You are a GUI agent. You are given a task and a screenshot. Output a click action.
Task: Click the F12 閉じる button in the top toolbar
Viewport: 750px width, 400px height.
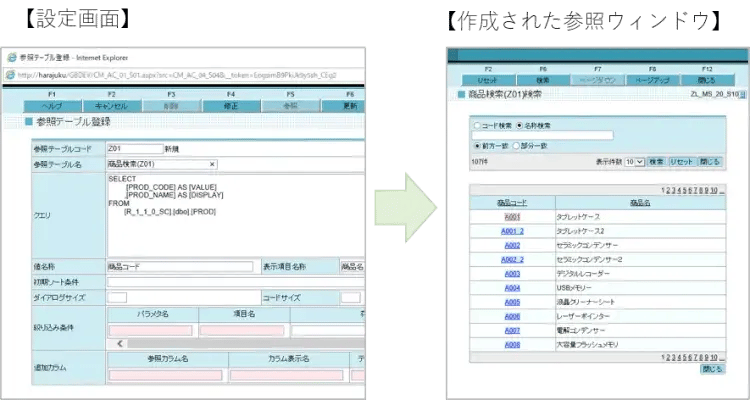click(x=707, y=80)
